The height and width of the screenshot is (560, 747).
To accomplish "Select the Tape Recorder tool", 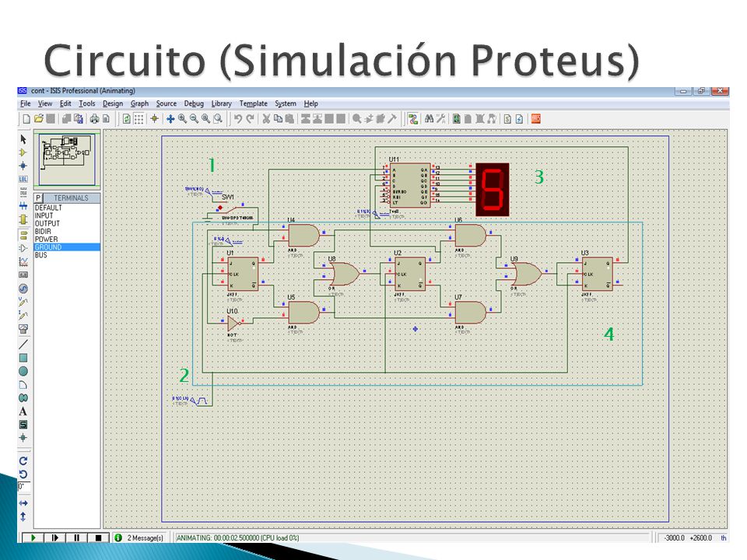I will pos(23,275).
